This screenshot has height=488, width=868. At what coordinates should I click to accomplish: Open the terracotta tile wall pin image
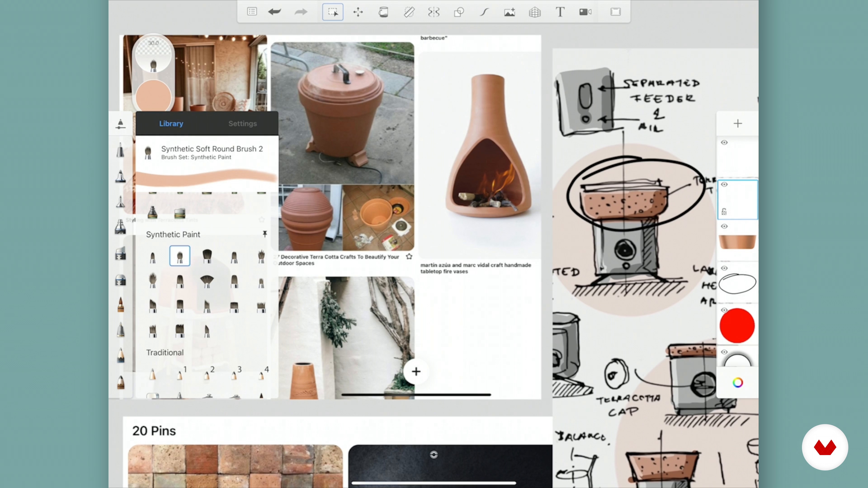pyautogui.click(x=235, y=466)
